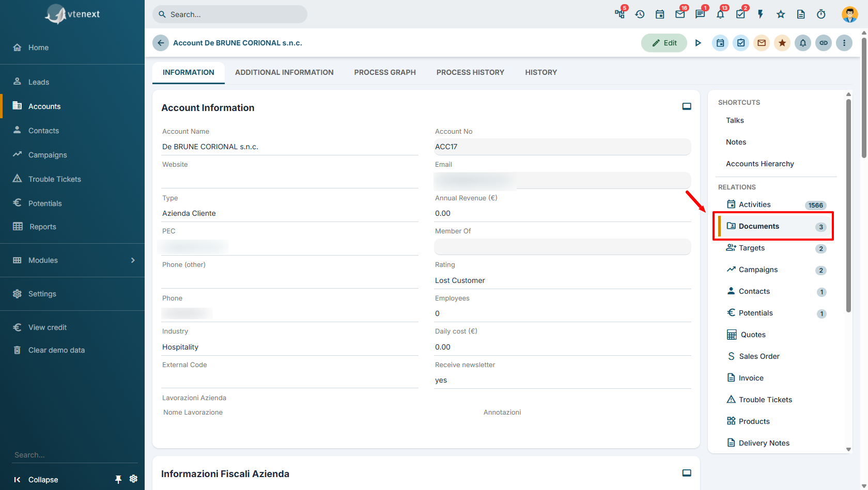Screen dimensions: 868x490
Task: Open the three-dot more actions menu
Action: tap(844, 43)
